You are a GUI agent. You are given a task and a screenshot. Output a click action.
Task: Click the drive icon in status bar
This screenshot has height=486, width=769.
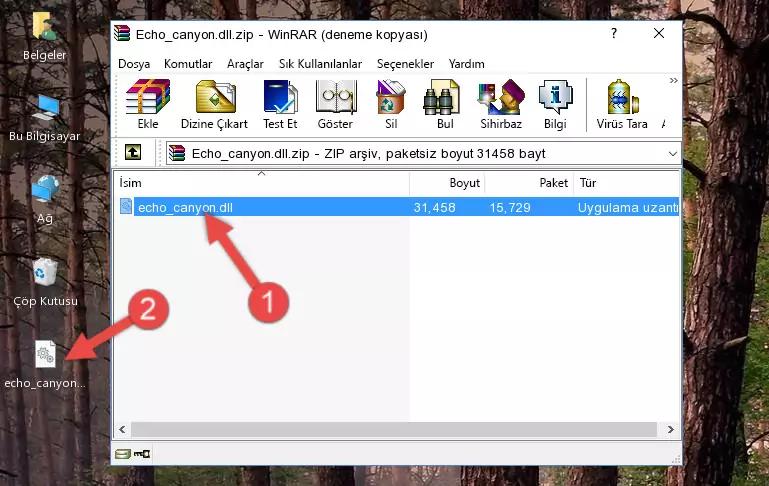pyautogui.click(x=123, y=454)
